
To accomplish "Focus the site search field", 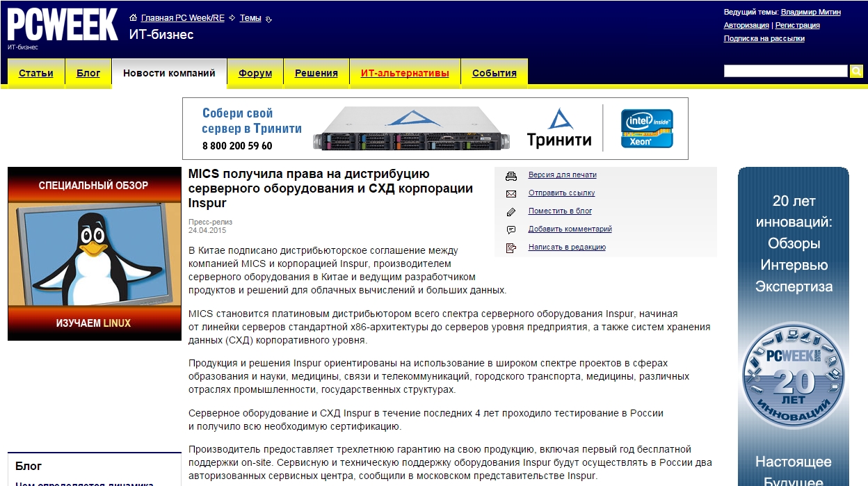I will pos(786,71).
